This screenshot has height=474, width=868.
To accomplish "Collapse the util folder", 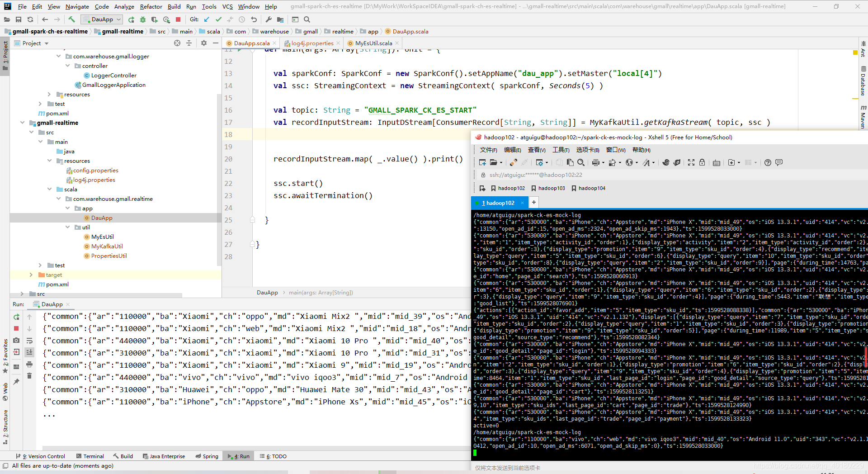I will point(67,227).
